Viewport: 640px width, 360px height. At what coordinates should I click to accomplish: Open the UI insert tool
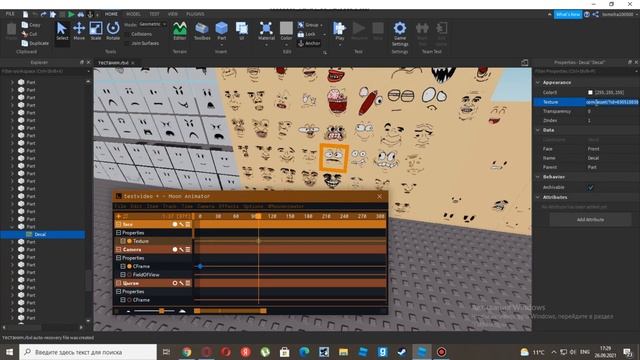click(242, 31)
